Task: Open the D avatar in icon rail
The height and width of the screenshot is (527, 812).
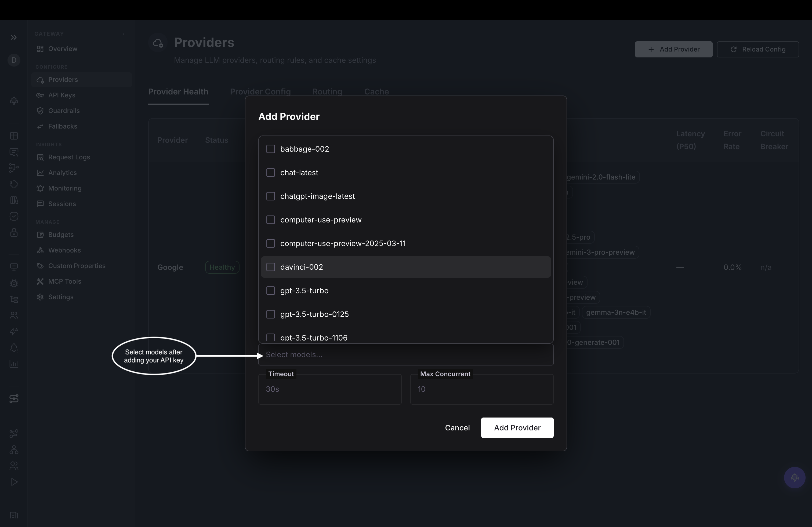Action: [14, 60]
